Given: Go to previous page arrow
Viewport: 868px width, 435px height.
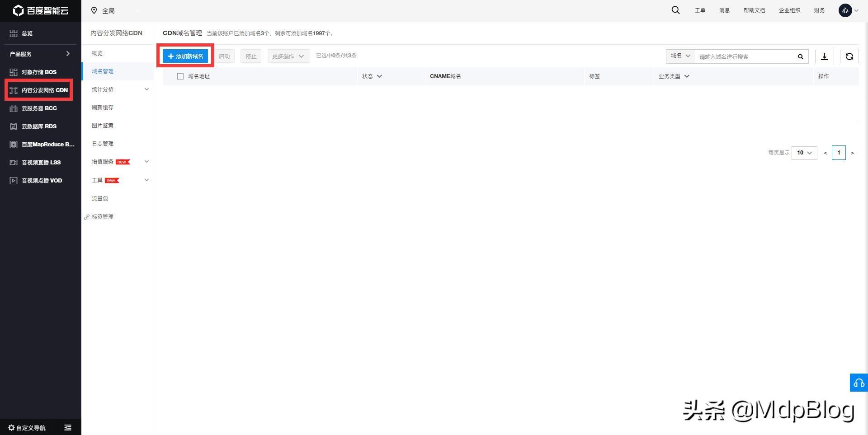Looking at the screenshot, I should point(826,153).
